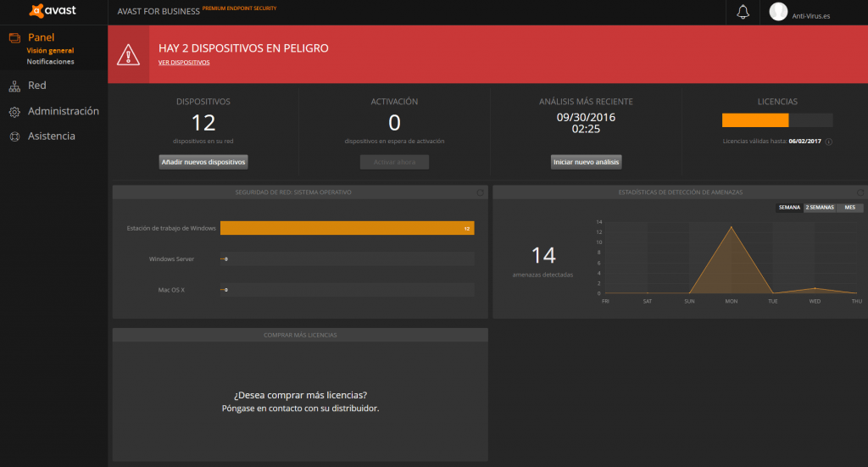
Task: Click Póngase en contacto con su distribuidor text
Action: [301, 409]
